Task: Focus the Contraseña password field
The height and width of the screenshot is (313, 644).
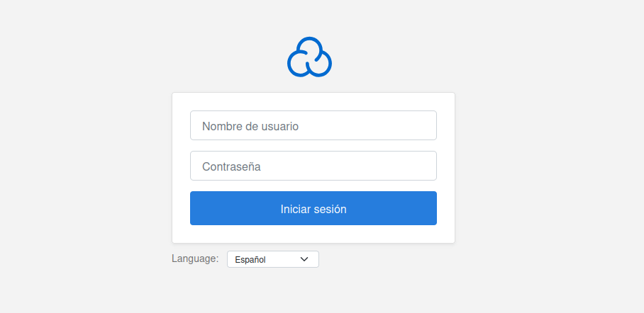Action: (x=313, y=166)
